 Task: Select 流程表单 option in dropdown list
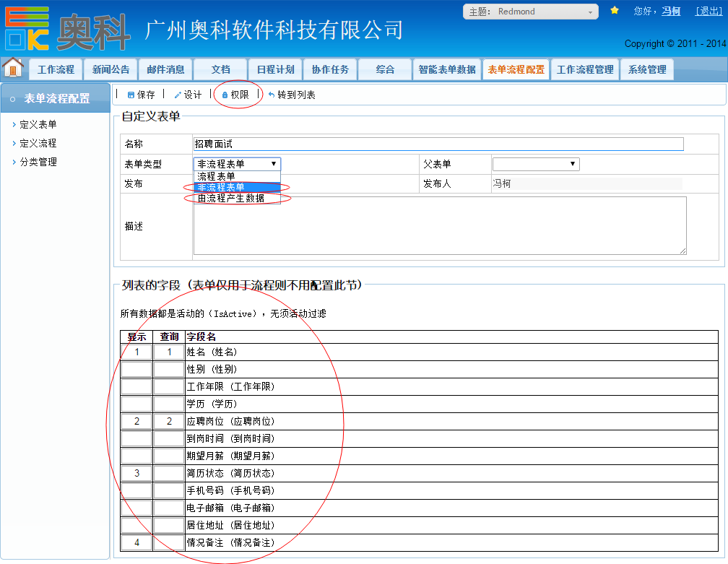217,176
